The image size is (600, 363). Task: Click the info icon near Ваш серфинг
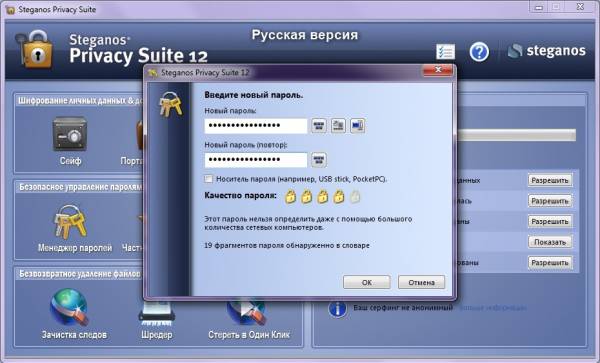click(x=338, y=308)
